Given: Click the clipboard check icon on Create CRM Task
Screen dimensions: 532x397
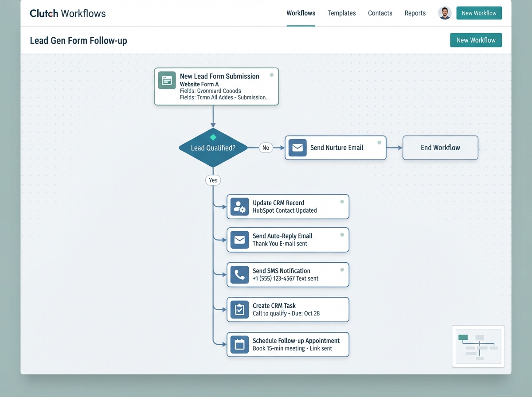Looking at the screenshot, I should pos(240,309).
